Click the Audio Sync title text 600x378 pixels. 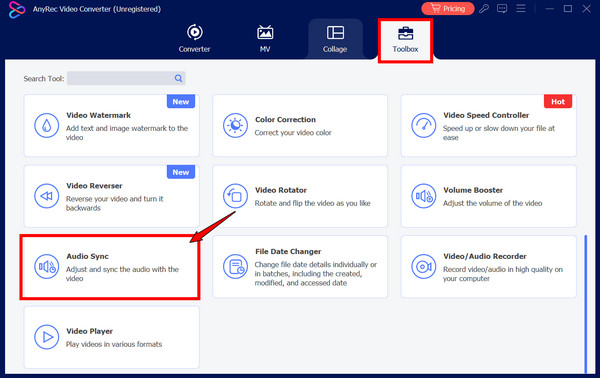click(x=88, y=256)
